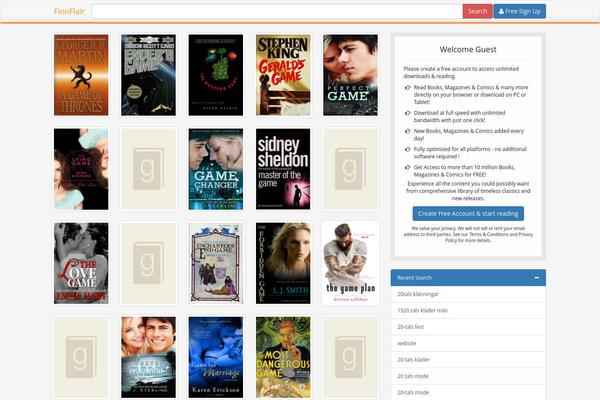Open placeholder cover between Lying Game and Game Changer
600x400 pixels.
point(148,169)
